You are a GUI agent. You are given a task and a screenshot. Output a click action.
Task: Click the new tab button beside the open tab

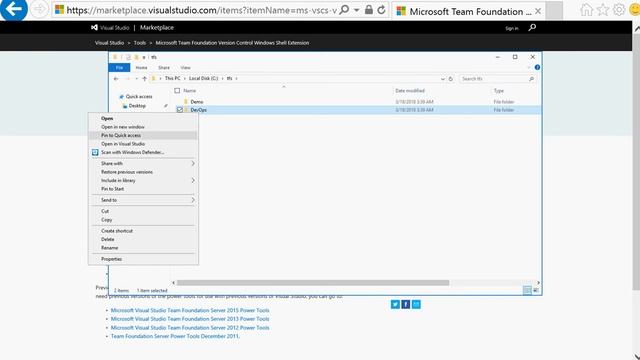554,11
